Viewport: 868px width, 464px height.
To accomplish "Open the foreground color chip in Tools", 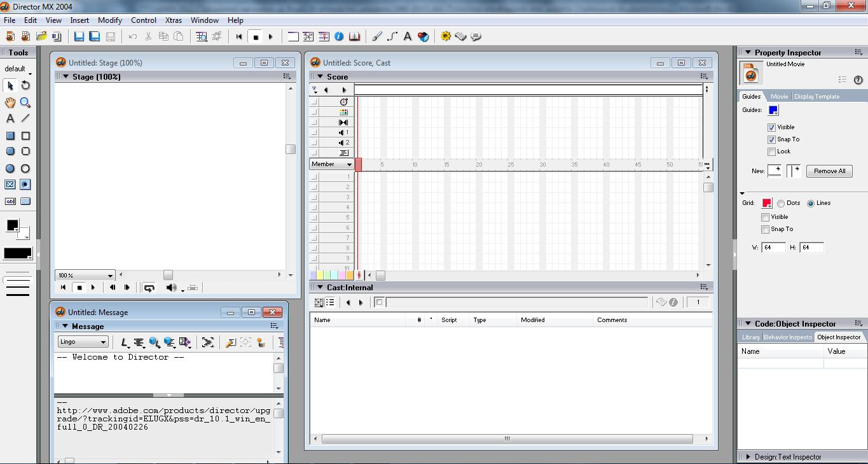I will pos(12,225).
